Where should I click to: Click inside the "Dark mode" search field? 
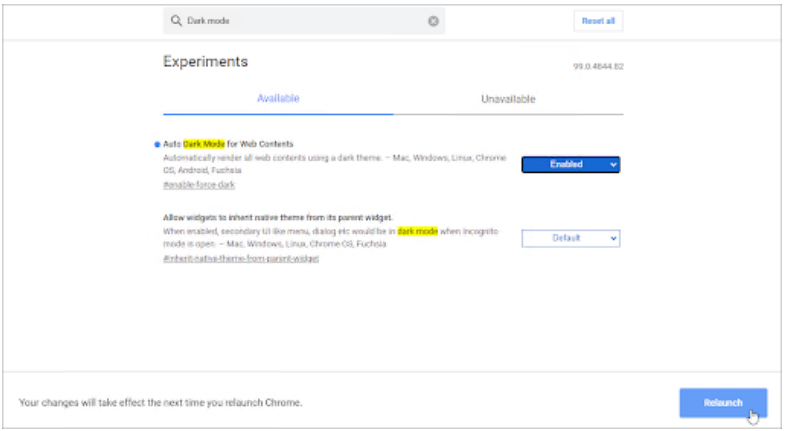(300, 21)
